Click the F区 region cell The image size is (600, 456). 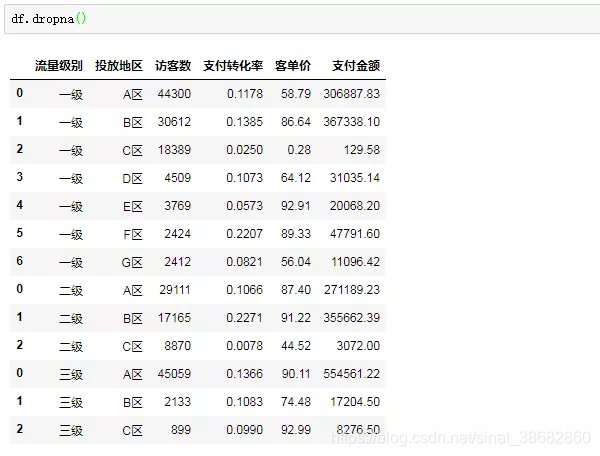[x=133, y=235]
